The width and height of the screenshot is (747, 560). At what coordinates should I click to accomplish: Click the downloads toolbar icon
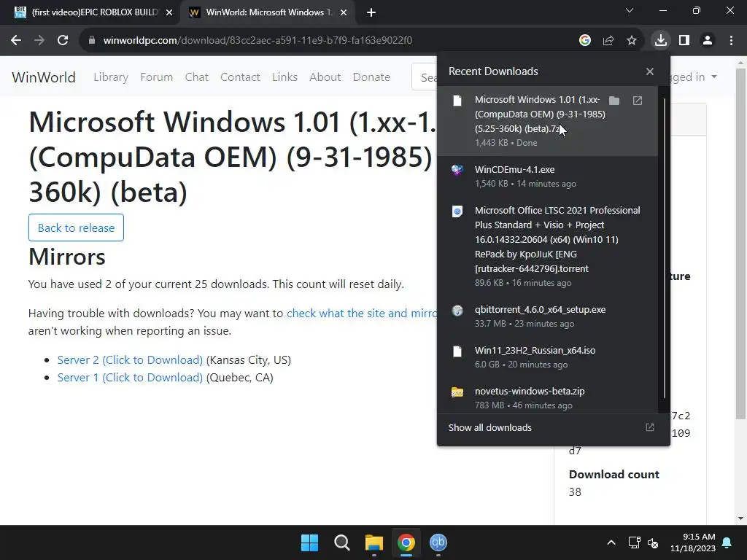(x=661, y=41)
